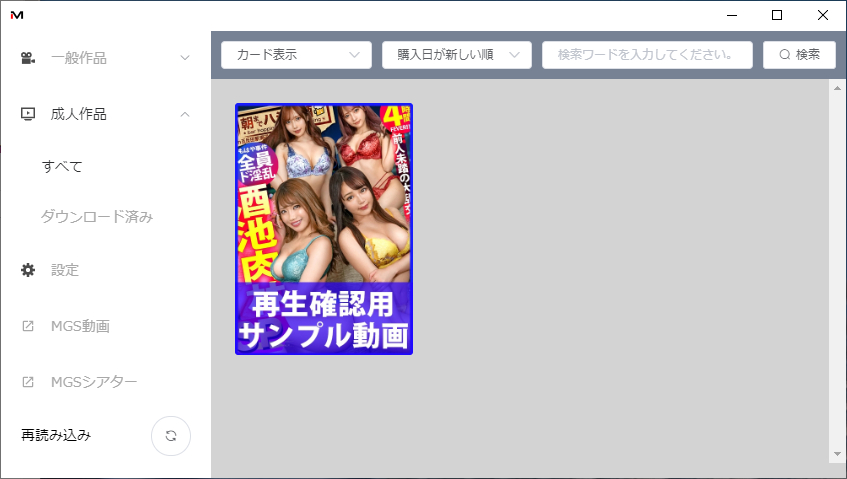Screen dimensions: 847x479
Task: Click the monitor play icon for 成人作品
Action: (28, 114)
